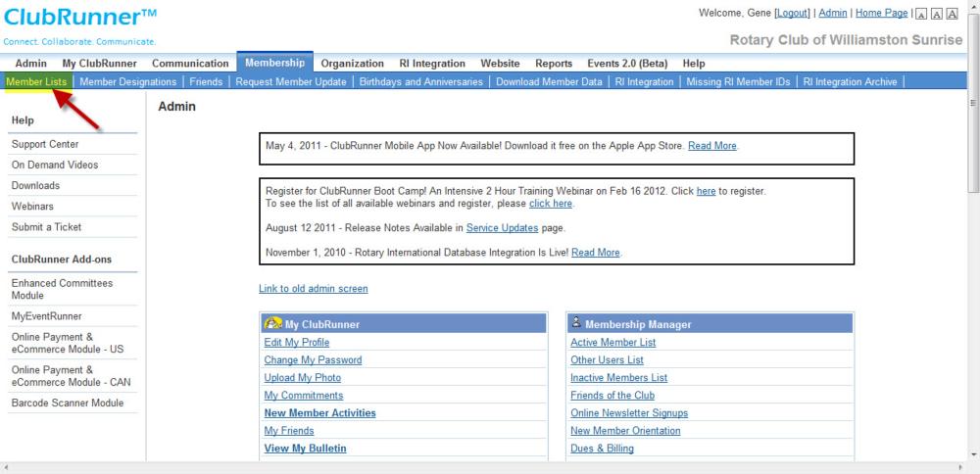The image size is (980, 474).
Task: Open the Communication menu tab
Action: pyautogui.click(x=190, y=63)
